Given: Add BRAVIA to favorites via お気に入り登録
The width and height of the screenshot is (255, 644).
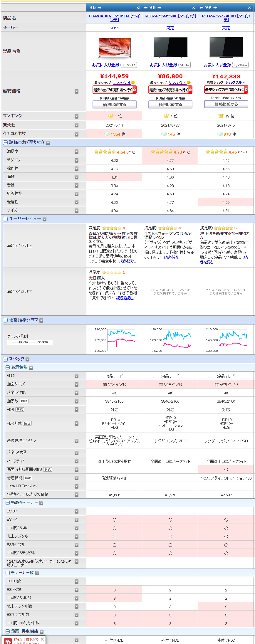Looking at the screenshot, I should point(106,65).
